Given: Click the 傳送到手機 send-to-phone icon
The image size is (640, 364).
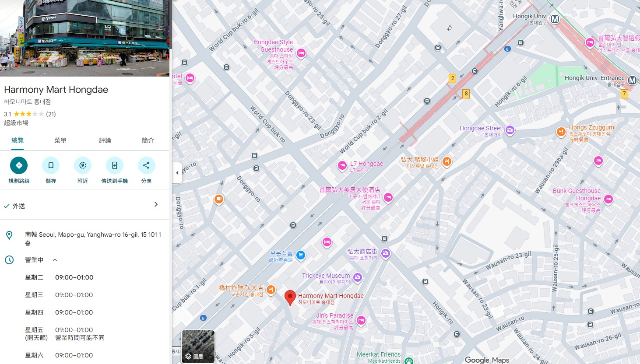Looking at the screenshot, I should point(114,165).
